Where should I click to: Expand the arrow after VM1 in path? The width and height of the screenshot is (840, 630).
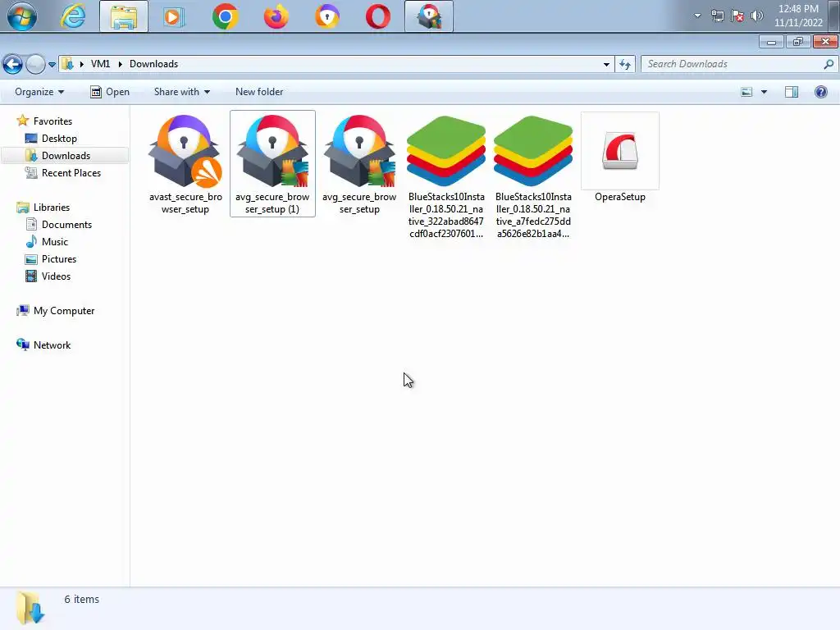pyautogui.click(x=120, y=64)
